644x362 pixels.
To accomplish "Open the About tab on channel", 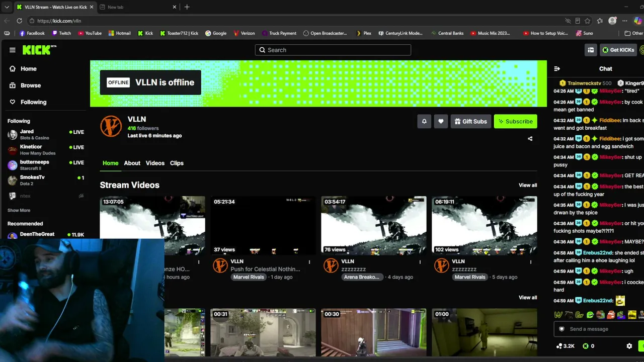I will coord(132,163).
